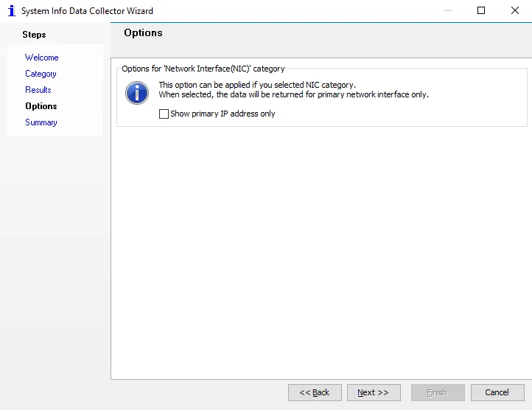
Task: Select the Options step in sidebar
Action: 41,106
